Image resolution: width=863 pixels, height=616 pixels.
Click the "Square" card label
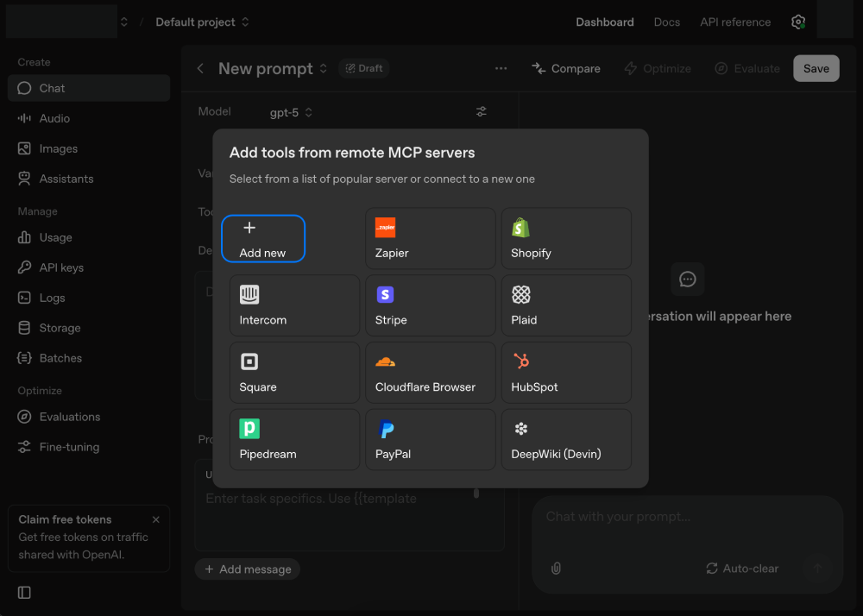(258, 387)
